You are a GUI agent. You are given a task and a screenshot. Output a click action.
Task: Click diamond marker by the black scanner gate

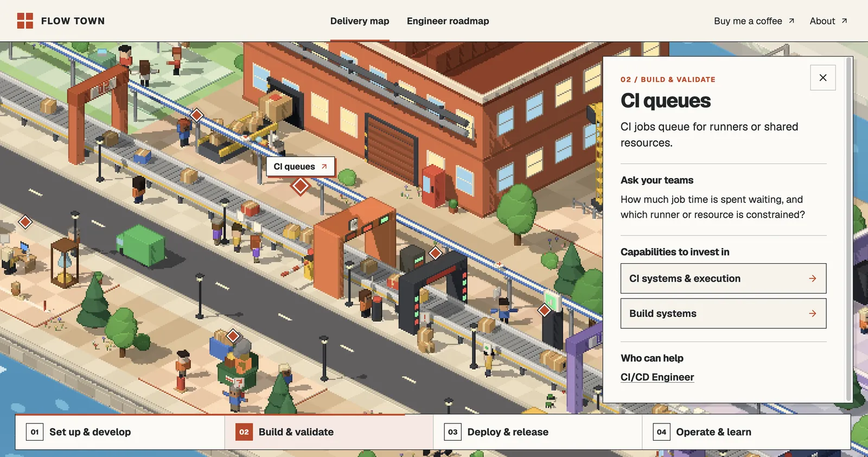436,253
